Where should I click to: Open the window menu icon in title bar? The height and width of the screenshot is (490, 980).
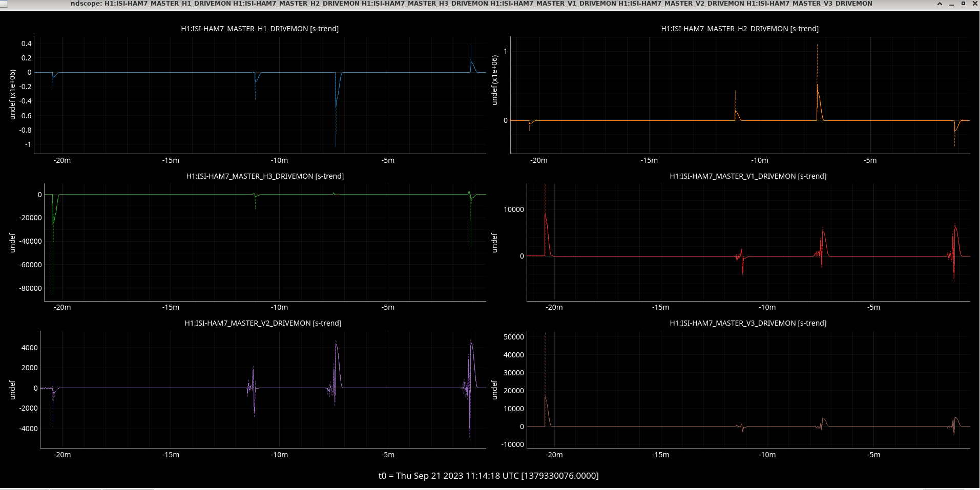4,4
